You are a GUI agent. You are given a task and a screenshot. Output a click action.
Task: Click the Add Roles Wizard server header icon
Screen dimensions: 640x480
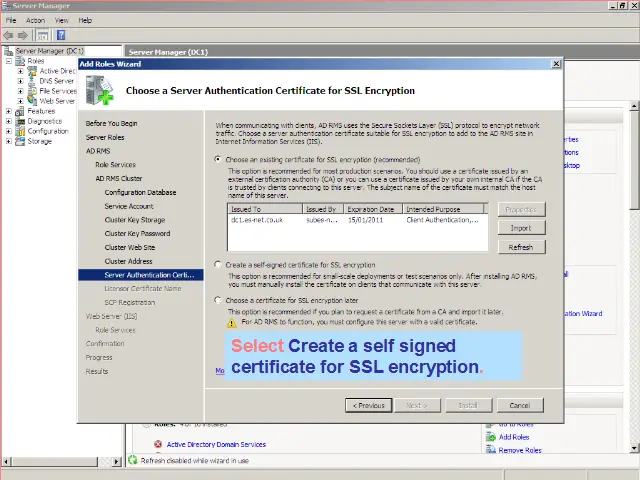99,90
